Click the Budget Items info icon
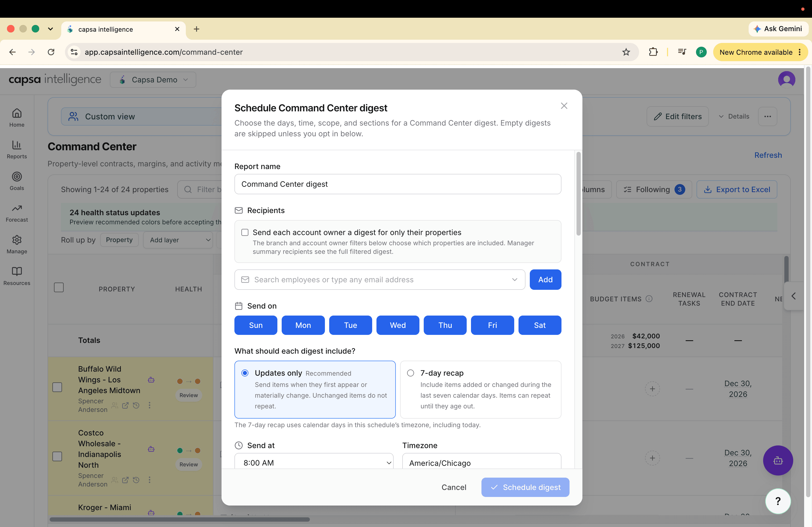Viewport: 812px width, 527px height. tap(649, 299)
